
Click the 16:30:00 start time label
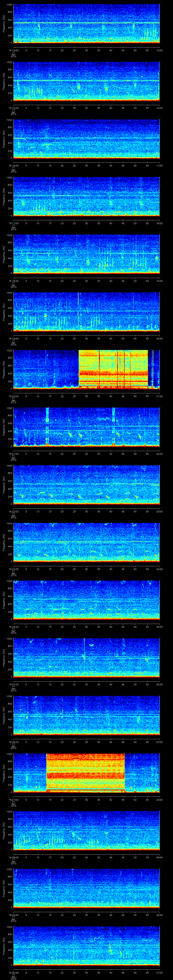[x=13, y=972]
